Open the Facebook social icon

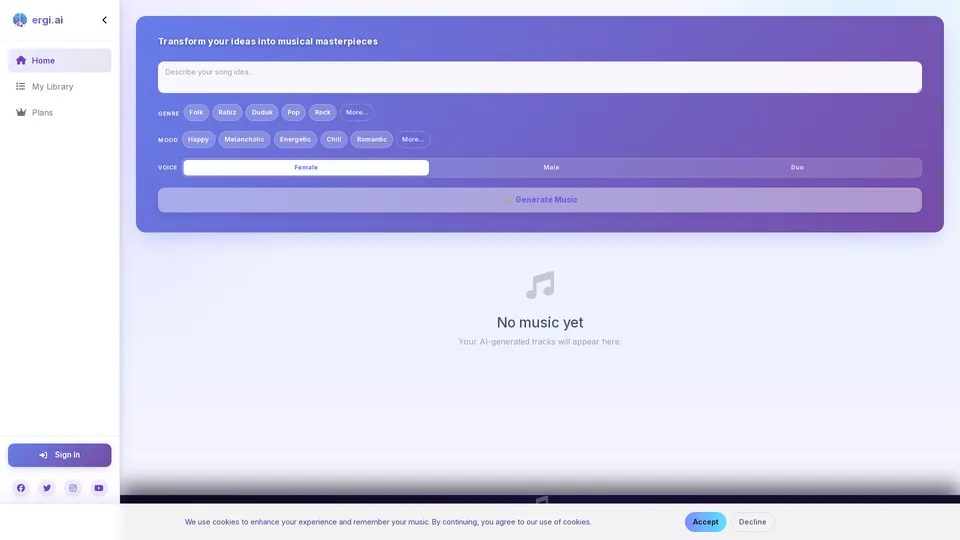point(21,488)
